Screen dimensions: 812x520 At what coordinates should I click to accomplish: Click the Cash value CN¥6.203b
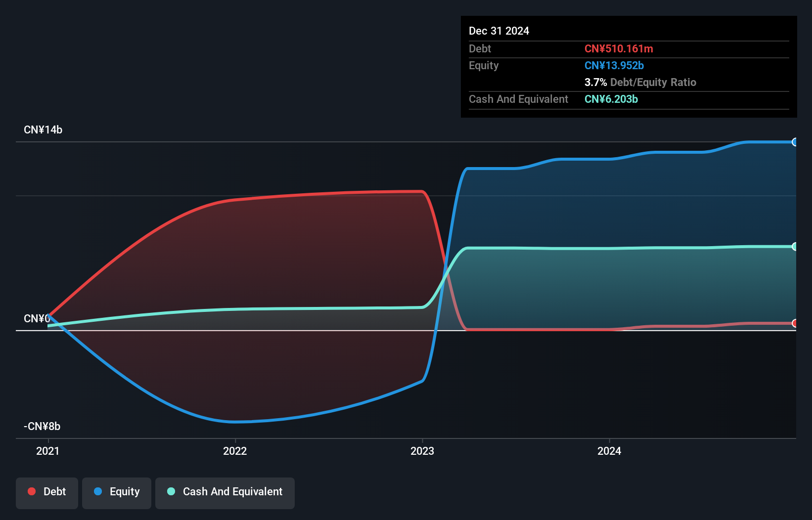(611, 99)
